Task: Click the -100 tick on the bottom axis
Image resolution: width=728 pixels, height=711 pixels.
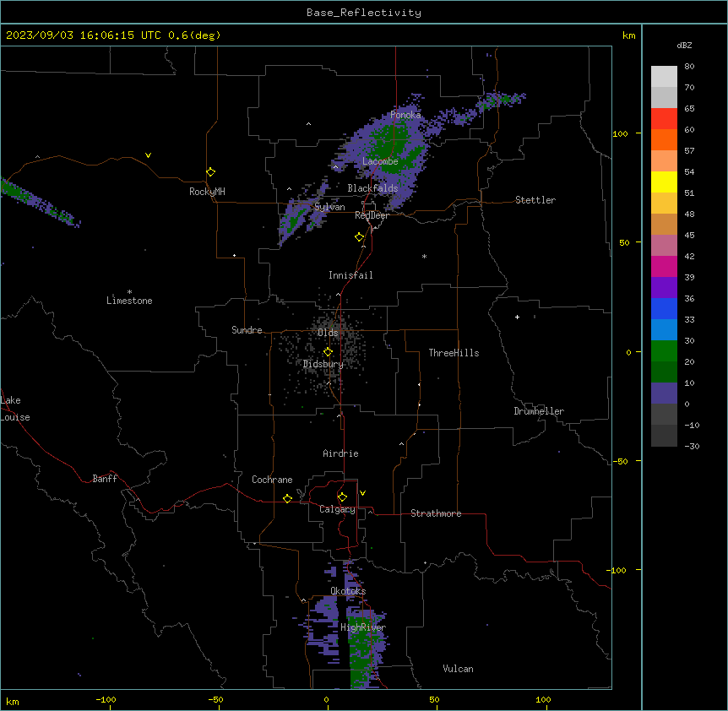Action: pos(106,699)
